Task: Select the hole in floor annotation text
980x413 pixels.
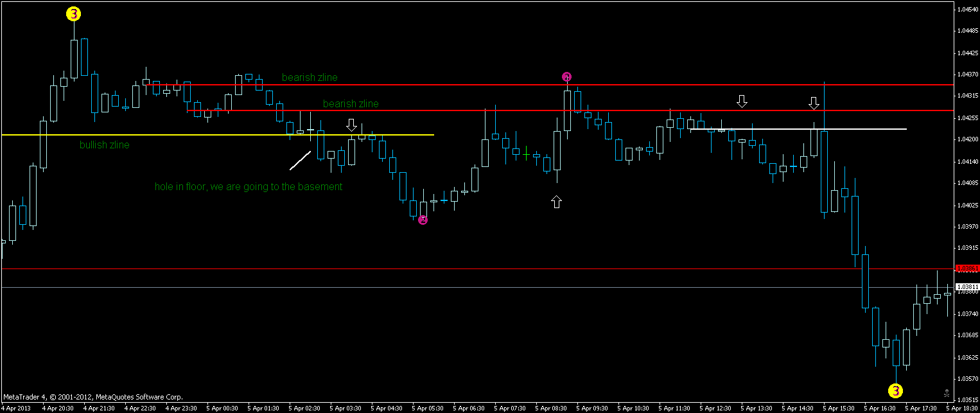Action: click(249, 186)
